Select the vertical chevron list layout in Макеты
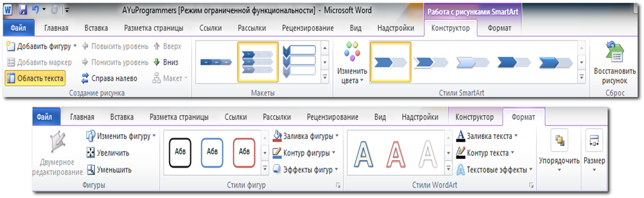 click(x=299, y=62)
